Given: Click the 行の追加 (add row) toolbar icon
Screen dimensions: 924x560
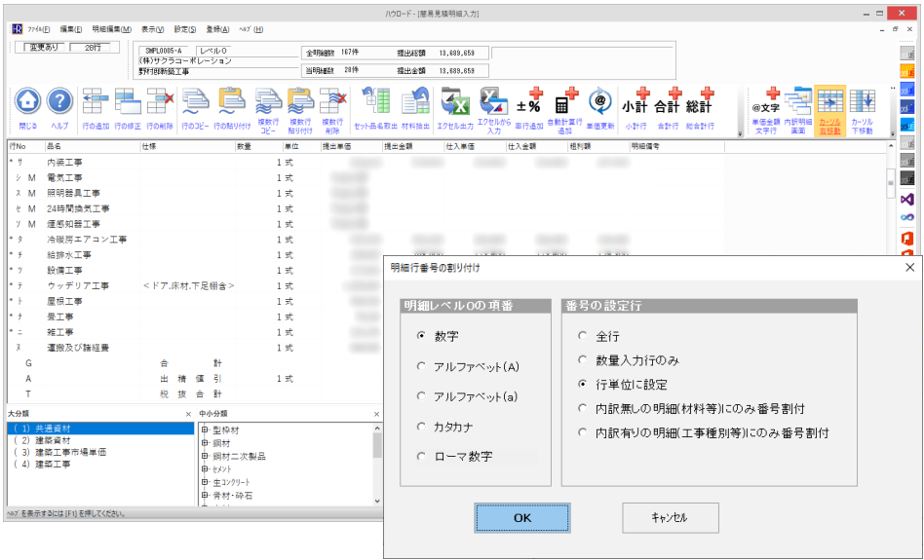Looking at the screenshot, I should click(x=96, y=103).
